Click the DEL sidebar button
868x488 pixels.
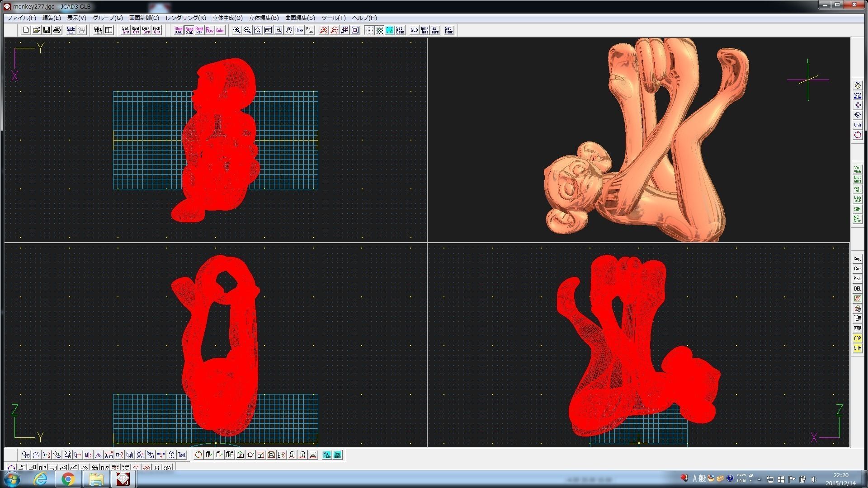coord(857,289)
